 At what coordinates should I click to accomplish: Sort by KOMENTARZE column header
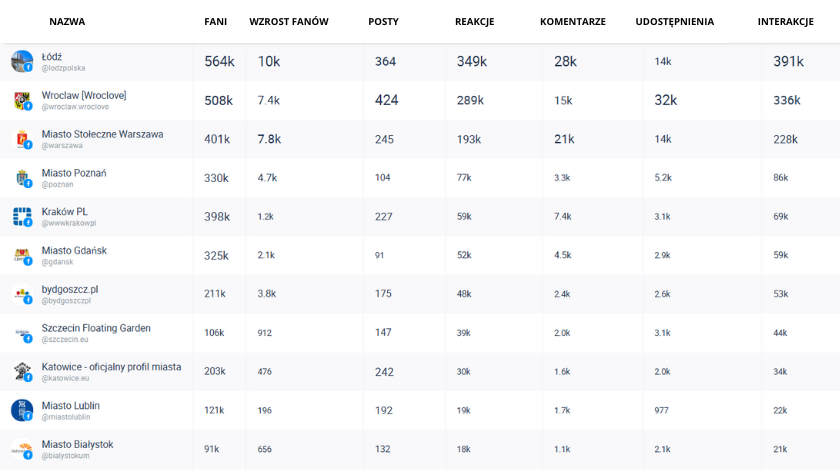click(x=572, y=21)
